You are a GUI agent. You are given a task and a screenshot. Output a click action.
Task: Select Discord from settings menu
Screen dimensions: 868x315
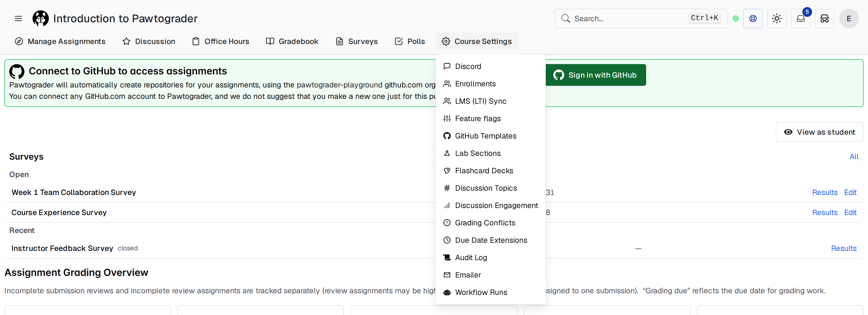[491, 67]
